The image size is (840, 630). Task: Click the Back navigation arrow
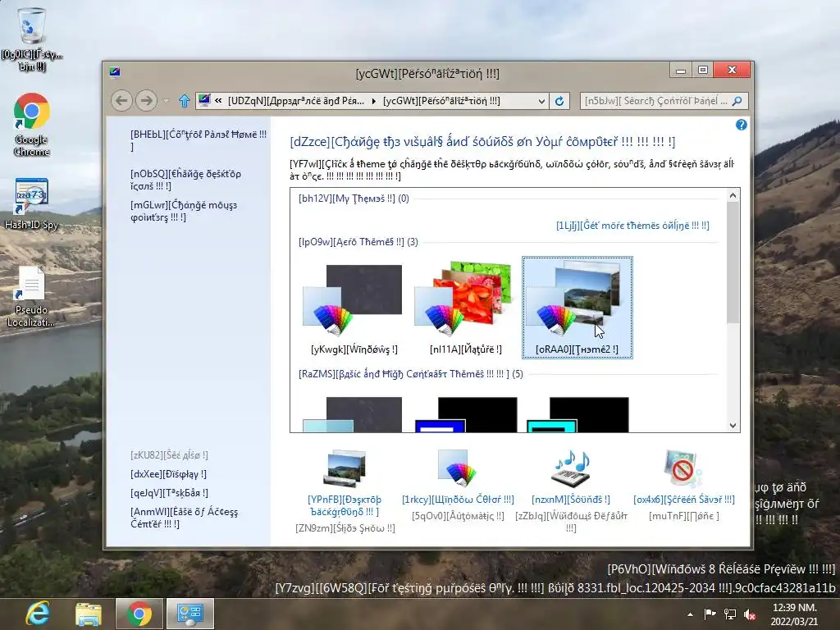point(121,100)
